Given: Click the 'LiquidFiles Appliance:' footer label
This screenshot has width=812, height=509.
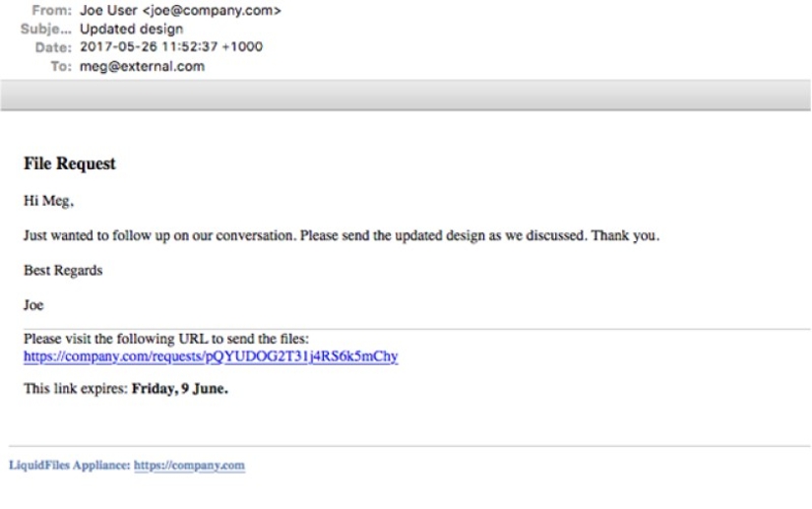Looking at the screenshot, I should click(69, 466).
